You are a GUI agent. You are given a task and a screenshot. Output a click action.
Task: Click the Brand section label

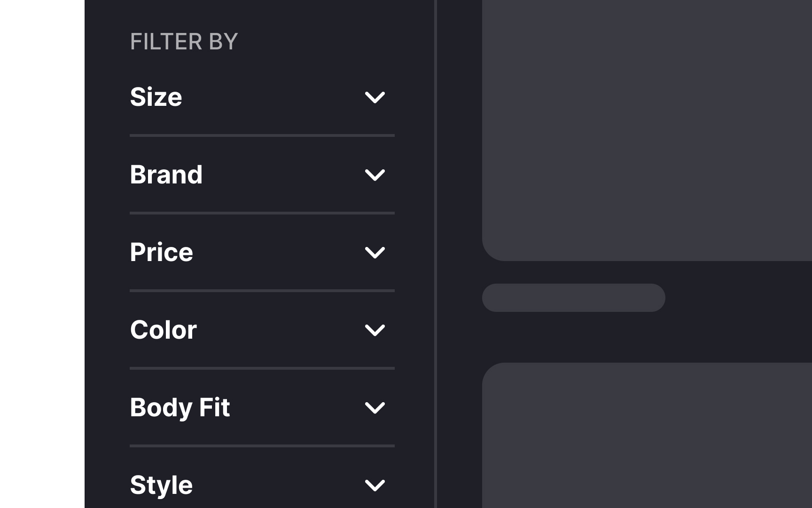coord(166,175)
